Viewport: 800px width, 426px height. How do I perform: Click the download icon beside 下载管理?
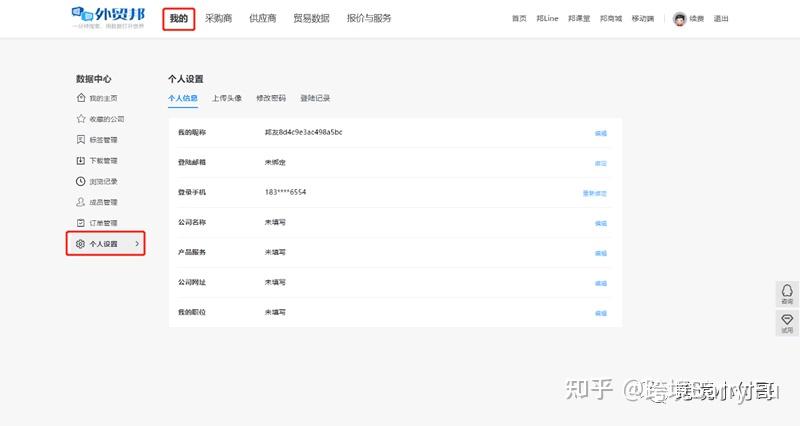[x=81, y=160]
